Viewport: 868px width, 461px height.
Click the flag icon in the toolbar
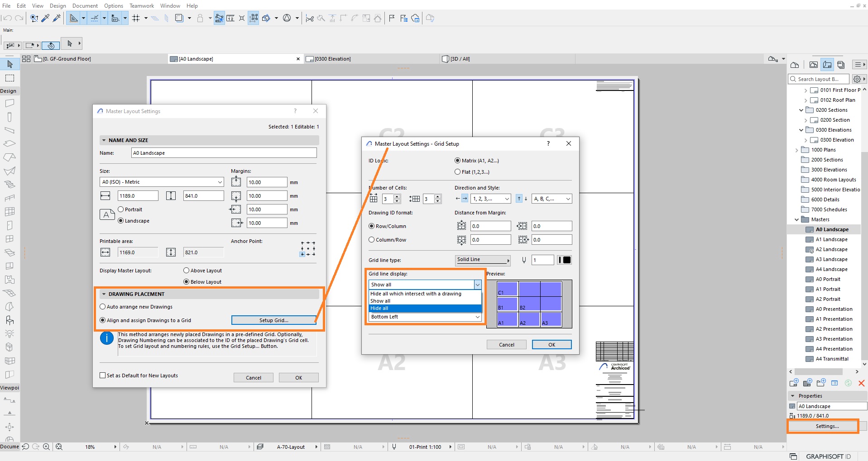392,18
